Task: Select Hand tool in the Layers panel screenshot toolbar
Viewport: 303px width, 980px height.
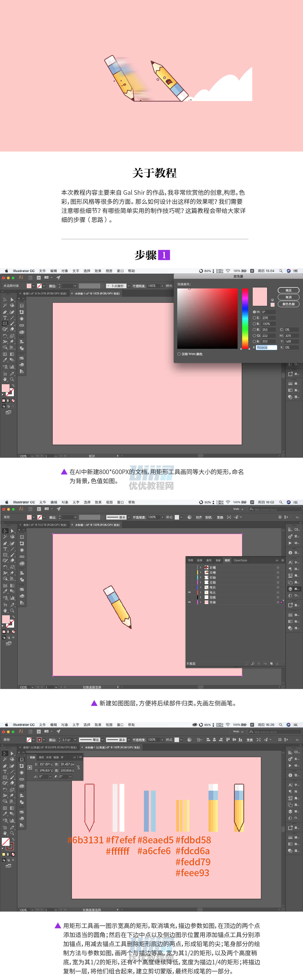Action: pos(5,610)
